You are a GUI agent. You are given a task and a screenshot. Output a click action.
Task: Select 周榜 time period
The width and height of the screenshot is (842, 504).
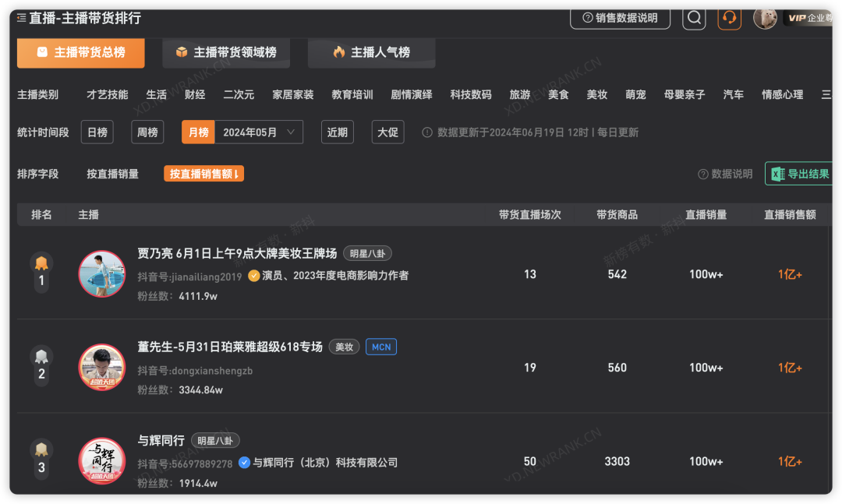(x=147, y=132)
